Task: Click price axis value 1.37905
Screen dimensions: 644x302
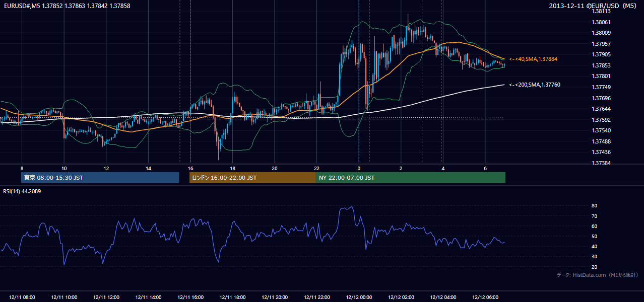Action: [x=601, y=54]
